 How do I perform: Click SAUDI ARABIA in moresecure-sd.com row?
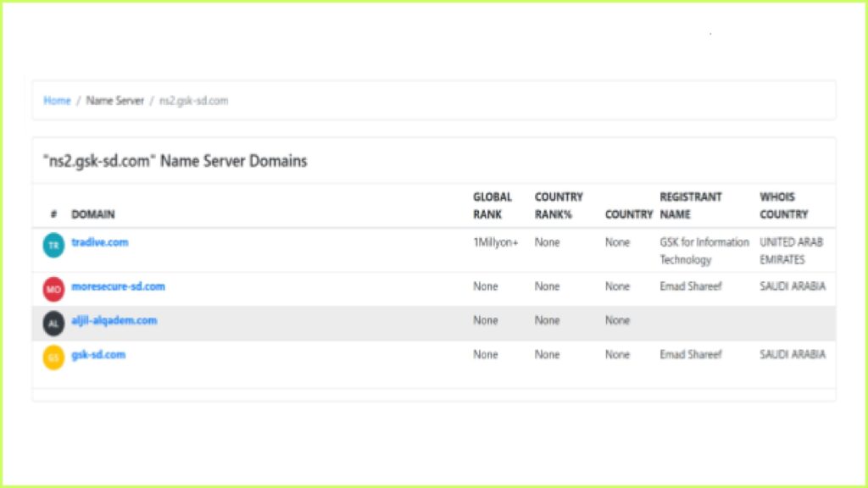793,286
